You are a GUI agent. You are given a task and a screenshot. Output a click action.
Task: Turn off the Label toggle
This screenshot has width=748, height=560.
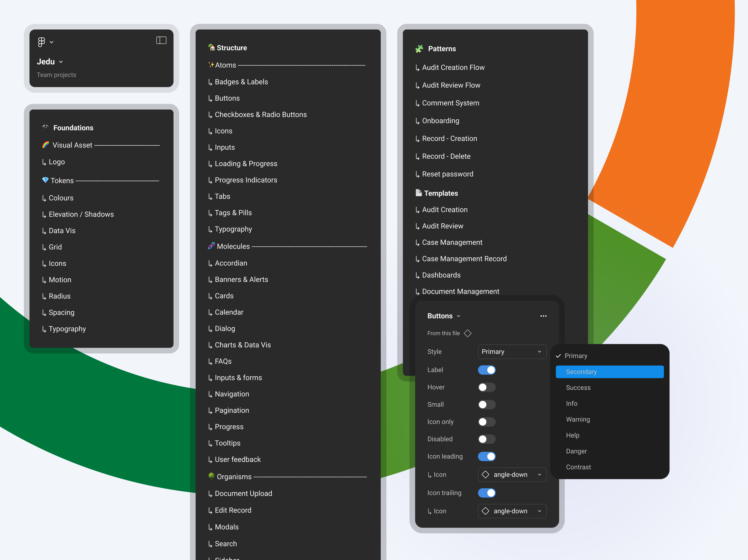tap(487, 370)
